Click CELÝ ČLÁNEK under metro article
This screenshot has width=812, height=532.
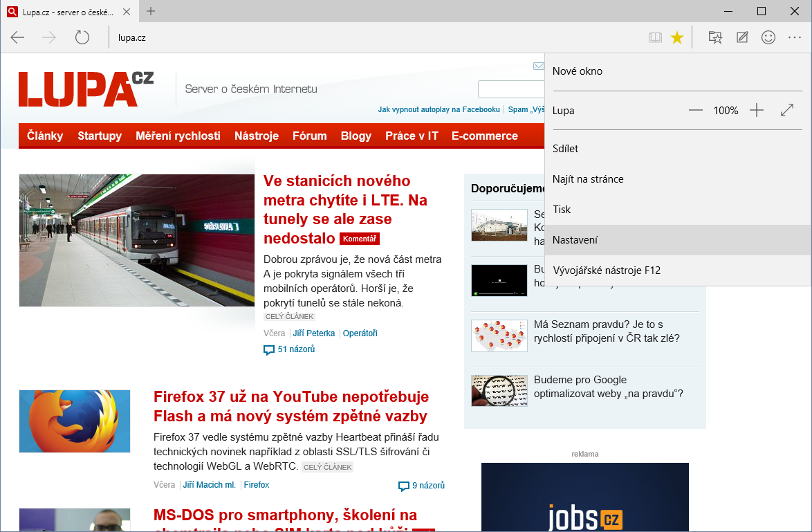(290, 317)
